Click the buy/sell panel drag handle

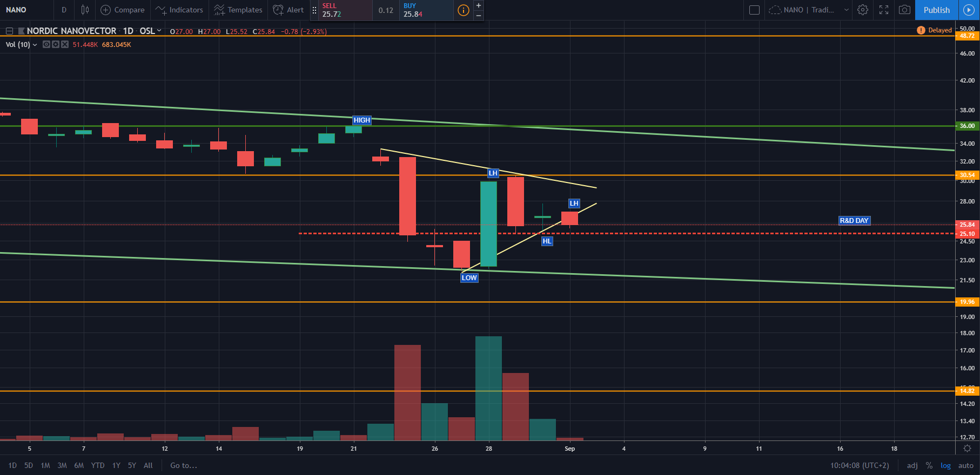(x=314, y=10)
